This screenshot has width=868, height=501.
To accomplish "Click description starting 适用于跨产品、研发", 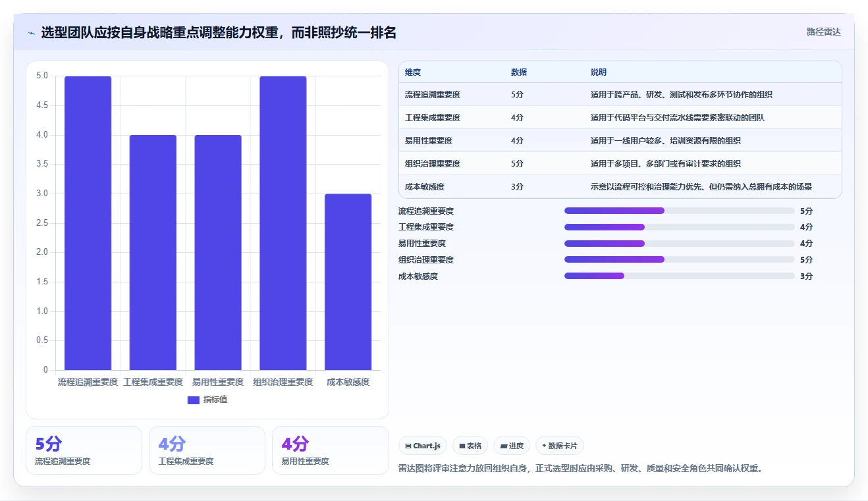I will pos(682,95).
